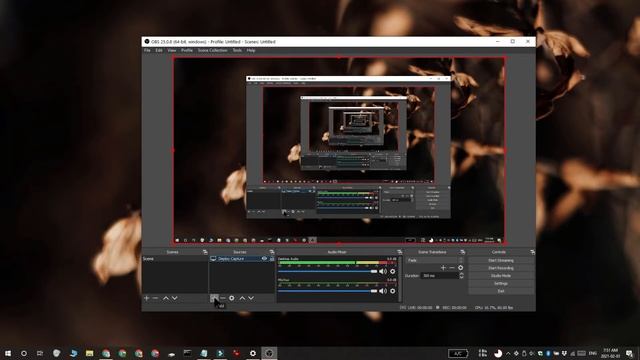The image size is (640, 360).
Task: Adjust the Desktop Audio volume slider
Action: [328, 271]
